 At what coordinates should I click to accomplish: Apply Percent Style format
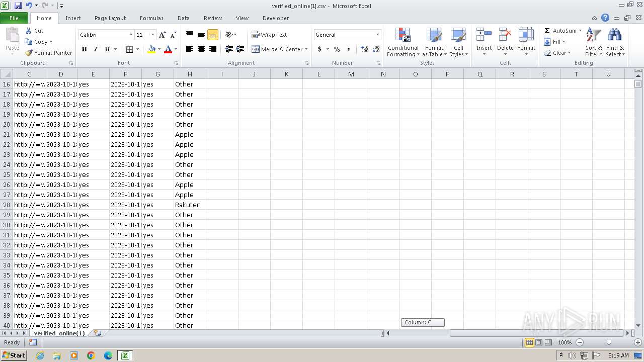tap(337, 49)
